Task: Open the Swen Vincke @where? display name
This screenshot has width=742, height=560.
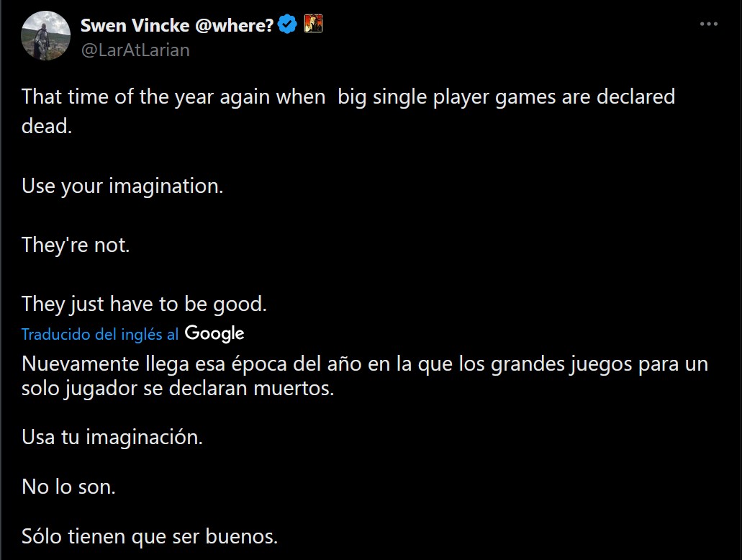Action: 177,25
